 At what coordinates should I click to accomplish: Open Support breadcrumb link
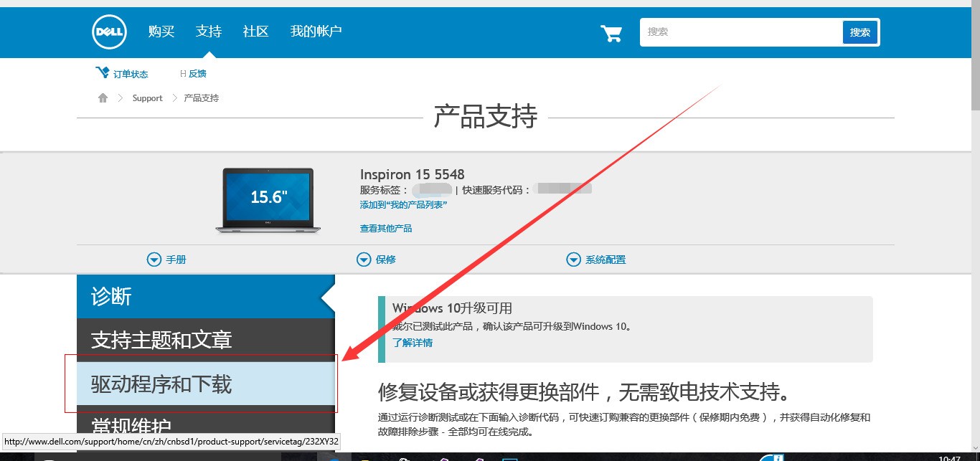[x=147, y=98]
